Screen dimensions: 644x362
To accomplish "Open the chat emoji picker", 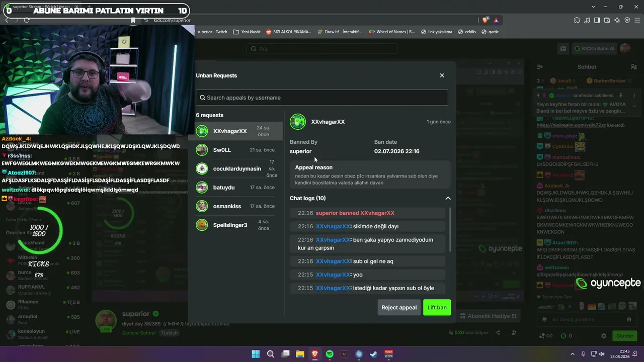I will click(629, 319).
